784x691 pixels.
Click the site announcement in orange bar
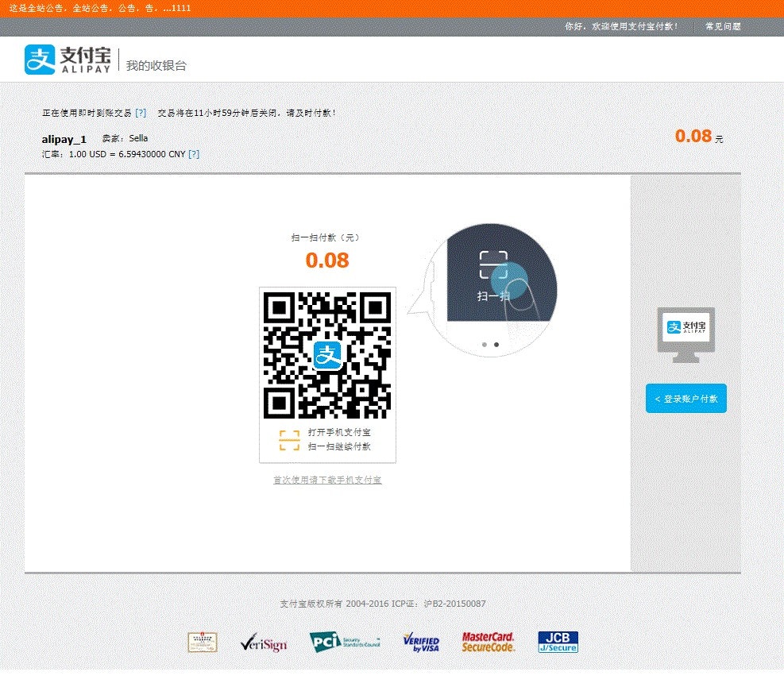pyautogui.click(x=100, y=8)
